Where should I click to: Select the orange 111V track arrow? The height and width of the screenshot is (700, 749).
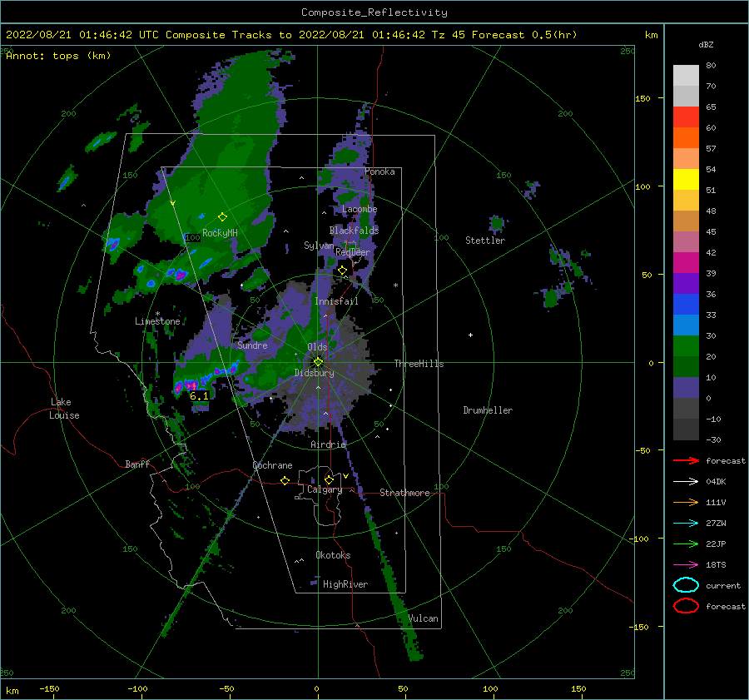(x=686, y=502)
